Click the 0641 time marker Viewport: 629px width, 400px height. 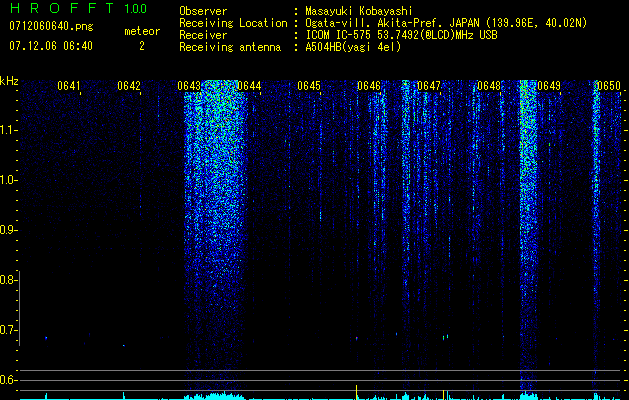point(69,86)
